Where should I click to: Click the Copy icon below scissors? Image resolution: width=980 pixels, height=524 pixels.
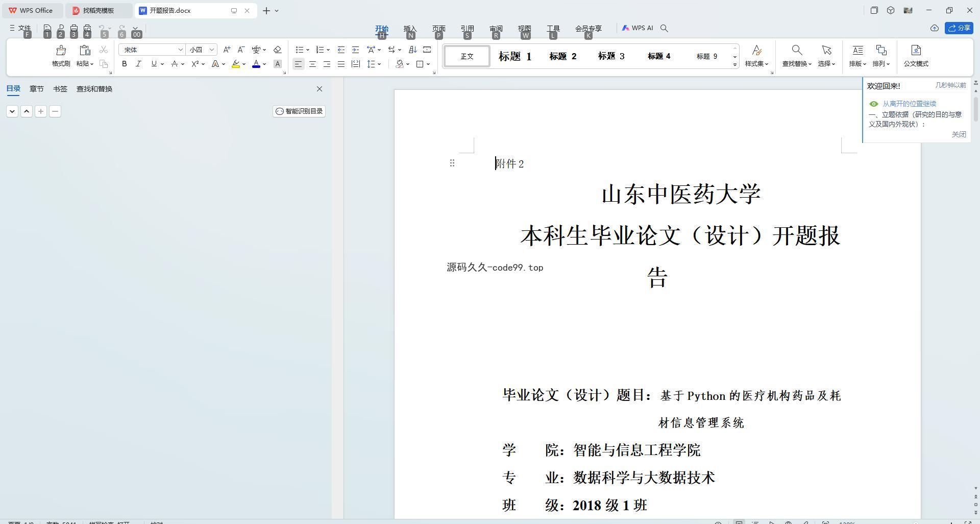(x=104, y=64)
